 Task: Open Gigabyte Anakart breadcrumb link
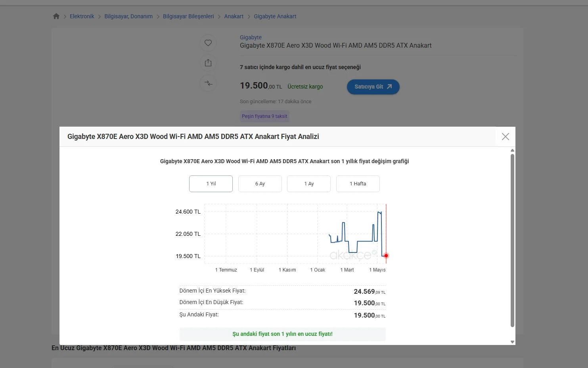[275, 16]
